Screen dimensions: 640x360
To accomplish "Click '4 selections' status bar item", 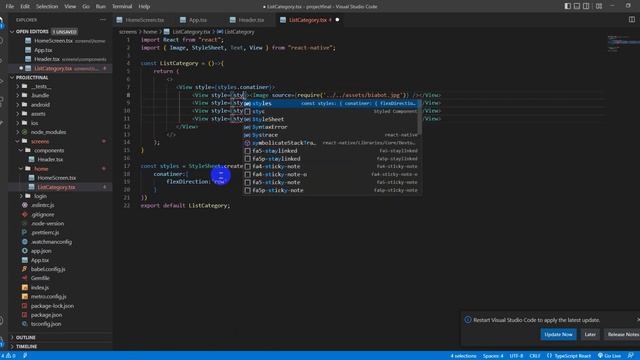I will tap(463, 356).
